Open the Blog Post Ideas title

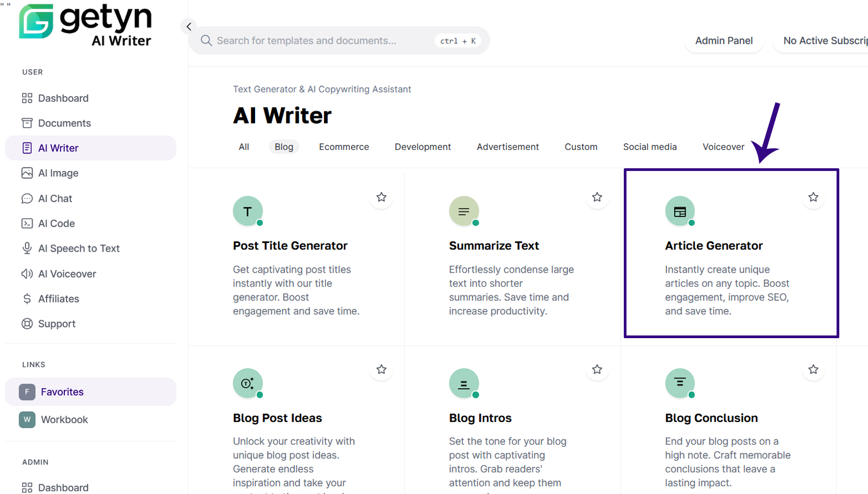277,418
